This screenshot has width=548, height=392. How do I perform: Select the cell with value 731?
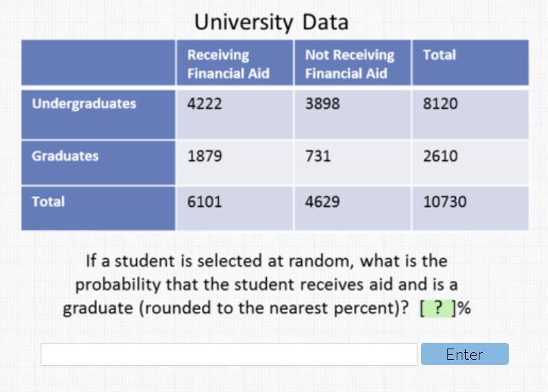coord(318,156)
